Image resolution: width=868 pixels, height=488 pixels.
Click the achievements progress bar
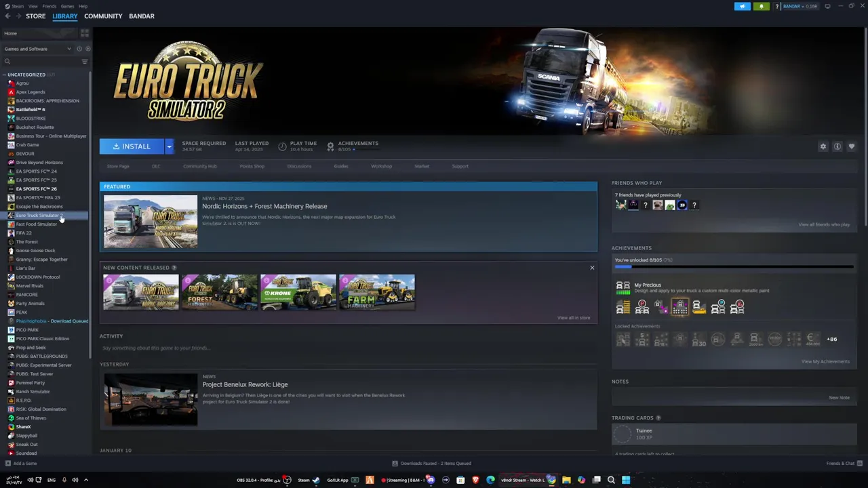(x=734, y=267)
